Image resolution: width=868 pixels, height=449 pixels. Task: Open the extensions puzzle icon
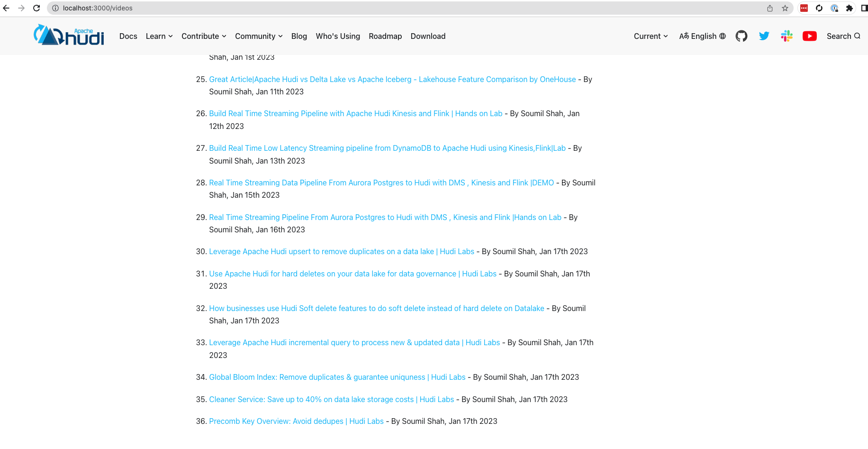(x=850, y=8)
